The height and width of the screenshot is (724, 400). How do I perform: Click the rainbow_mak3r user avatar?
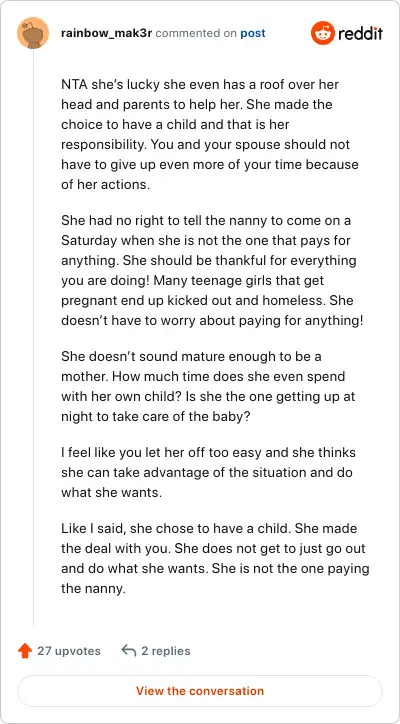click(33, 33)
